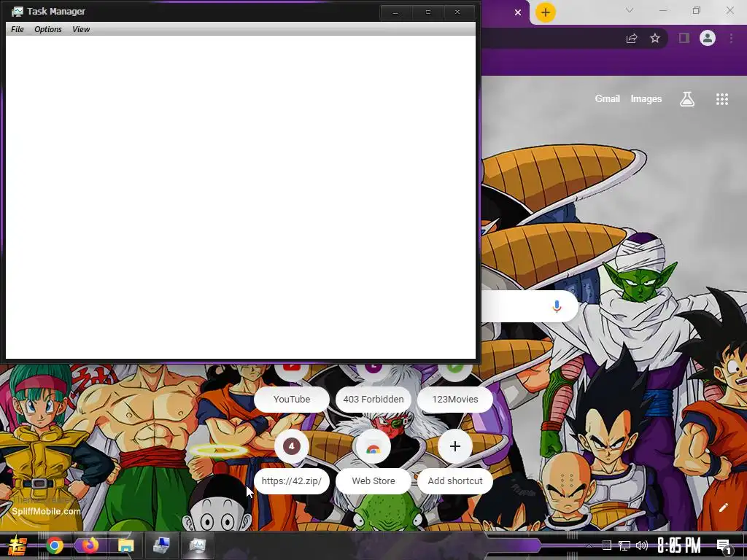Open a new Chrome tab with plus button
Image resolution: width=747 pixels, height=560 pixels.
coord(546,12)
